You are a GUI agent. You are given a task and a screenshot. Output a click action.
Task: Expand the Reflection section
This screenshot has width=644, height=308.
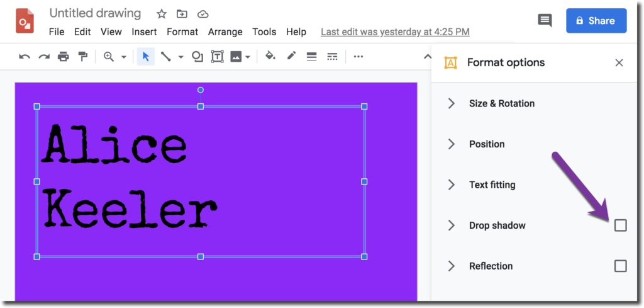pos(452,266)
